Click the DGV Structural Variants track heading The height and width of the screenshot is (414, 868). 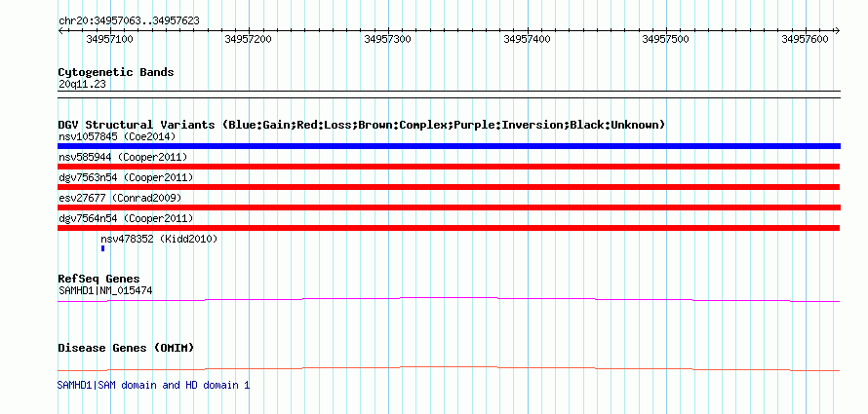pos(362,125)
